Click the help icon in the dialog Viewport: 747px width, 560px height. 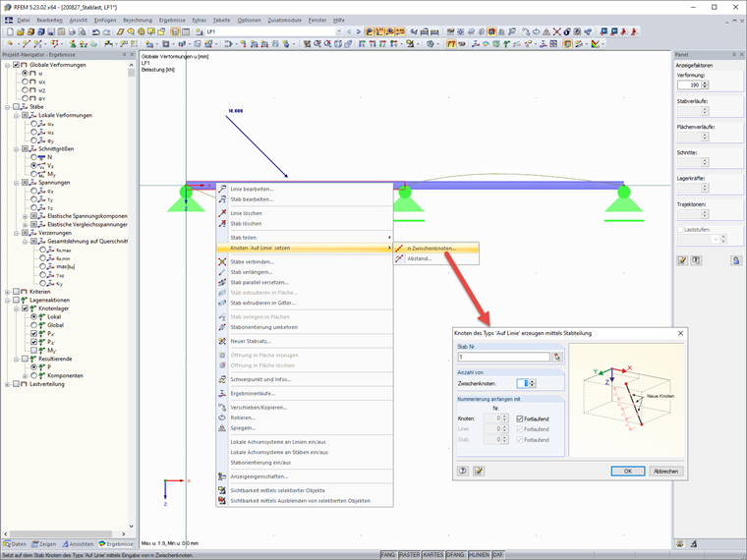tap(463, 471)
